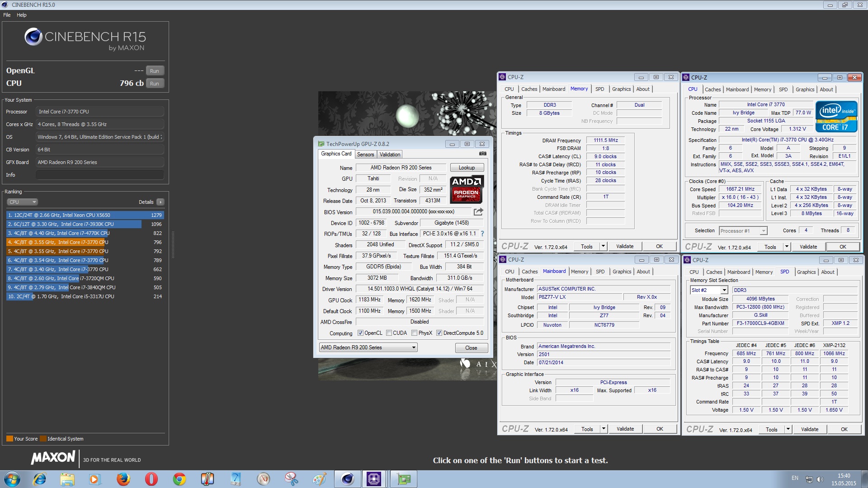Switch to the Validation tab in GPU-Z

pyautogui.click(x=390, y=155)
